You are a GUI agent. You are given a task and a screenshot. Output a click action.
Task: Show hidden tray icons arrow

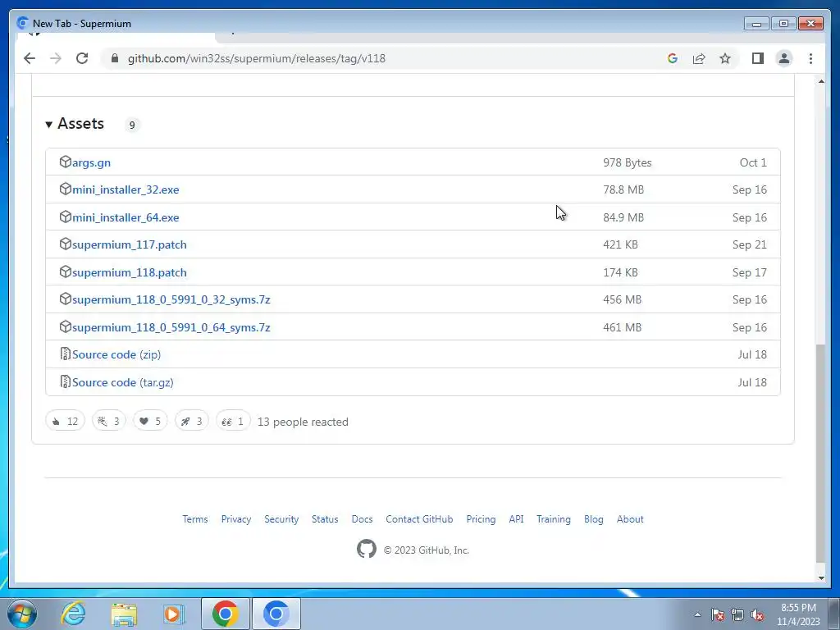(697, 615)
